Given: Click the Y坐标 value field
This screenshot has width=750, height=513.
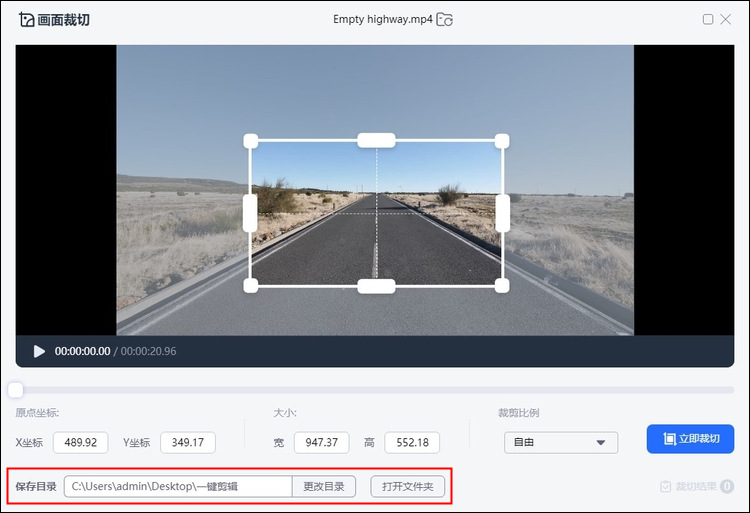Looking at the screenshot, I should click(188, 442).
